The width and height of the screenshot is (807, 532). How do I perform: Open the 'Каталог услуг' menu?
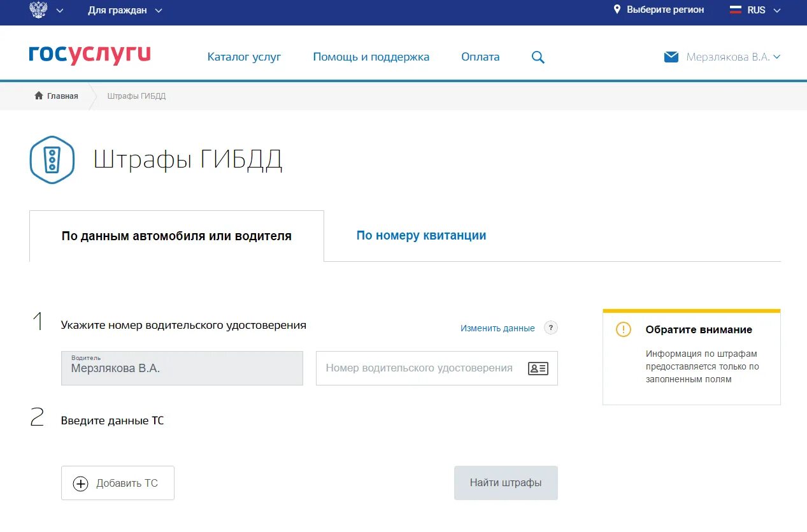pyautogui.click(x=244, y=57)
